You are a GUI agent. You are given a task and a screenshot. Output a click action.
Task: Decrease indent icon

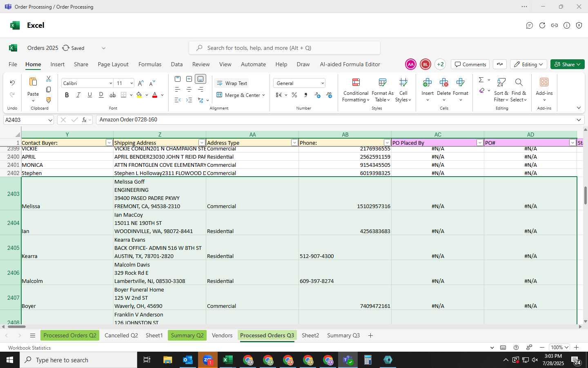point(178,100)
